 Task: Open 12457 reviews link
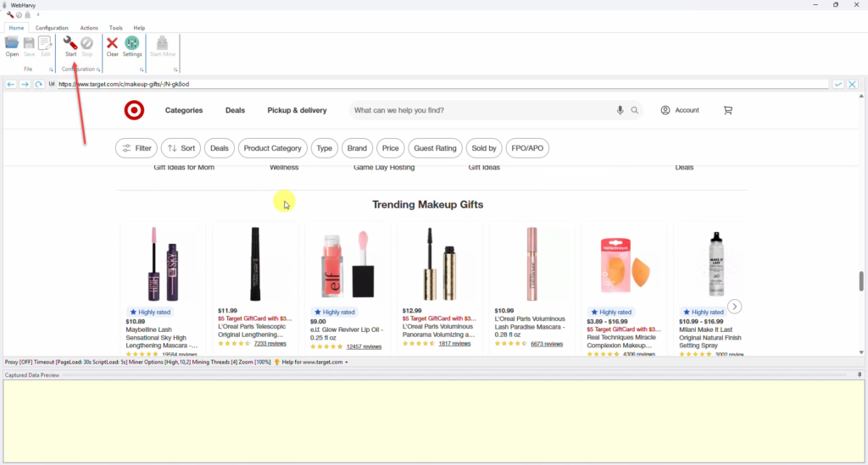[364, 346]
